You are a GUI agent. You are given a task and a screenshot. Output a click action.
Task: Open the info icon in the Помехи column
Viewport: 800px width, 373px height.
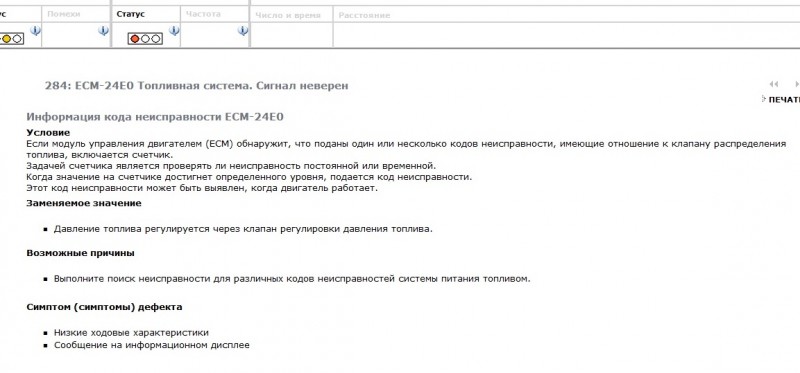click(103, 31)
